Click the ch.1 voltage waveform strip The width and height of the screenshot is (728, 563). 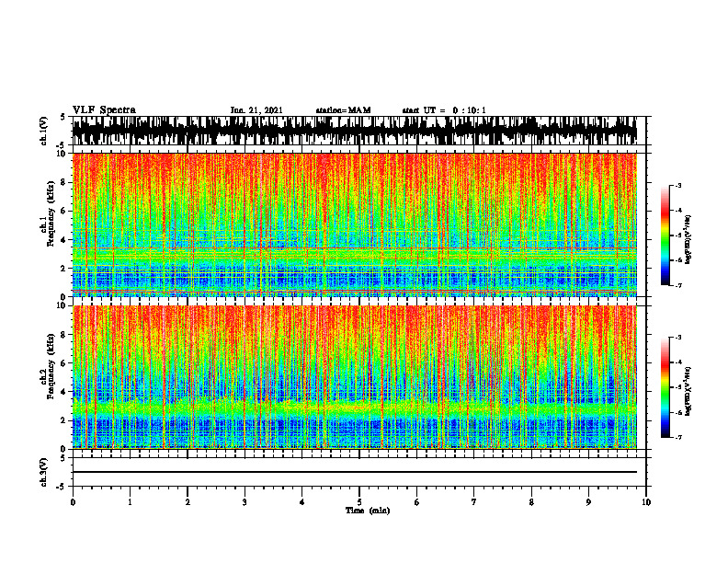[355, 131]
